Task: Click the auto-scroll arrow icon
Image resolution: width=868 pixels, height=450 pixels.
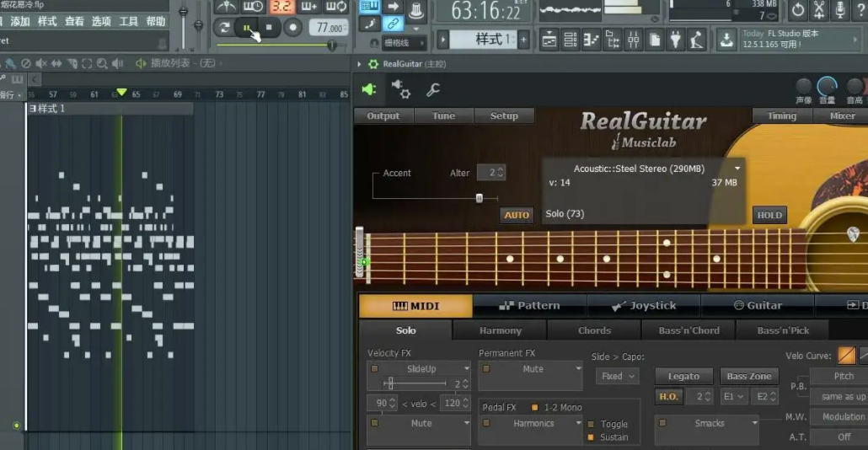Action: (393, 7)
